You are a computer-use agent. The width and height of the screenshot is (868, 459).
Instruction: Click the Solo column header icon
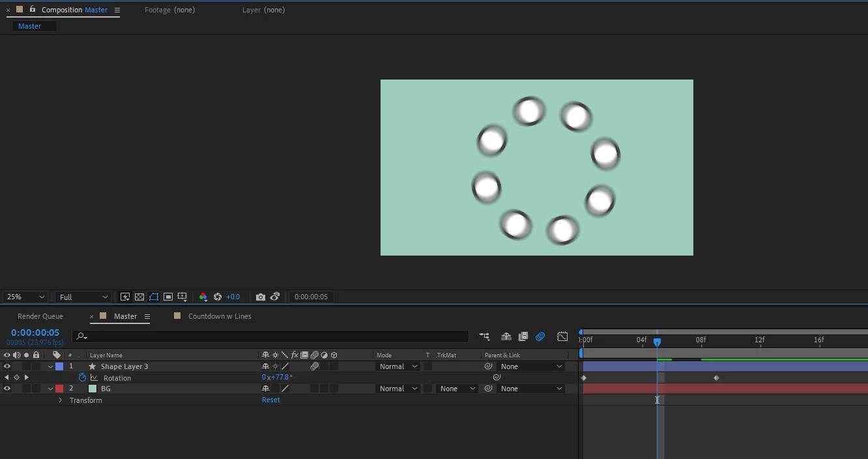tap(27, 355)
